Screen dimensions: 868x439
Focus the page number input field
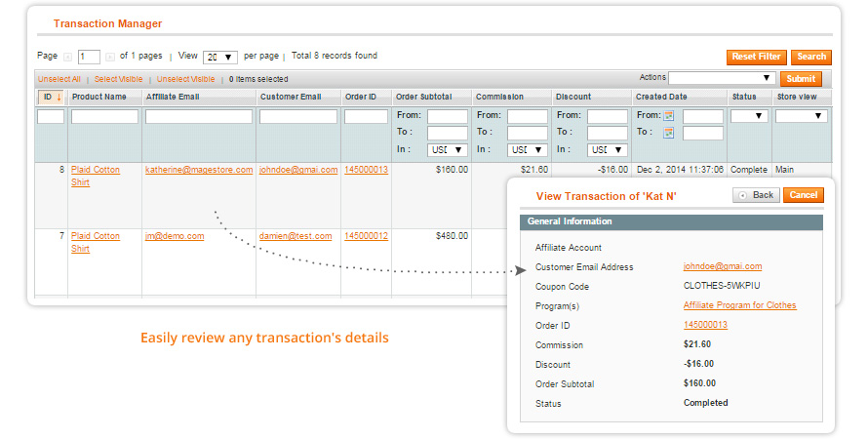[x=89, y=57]
